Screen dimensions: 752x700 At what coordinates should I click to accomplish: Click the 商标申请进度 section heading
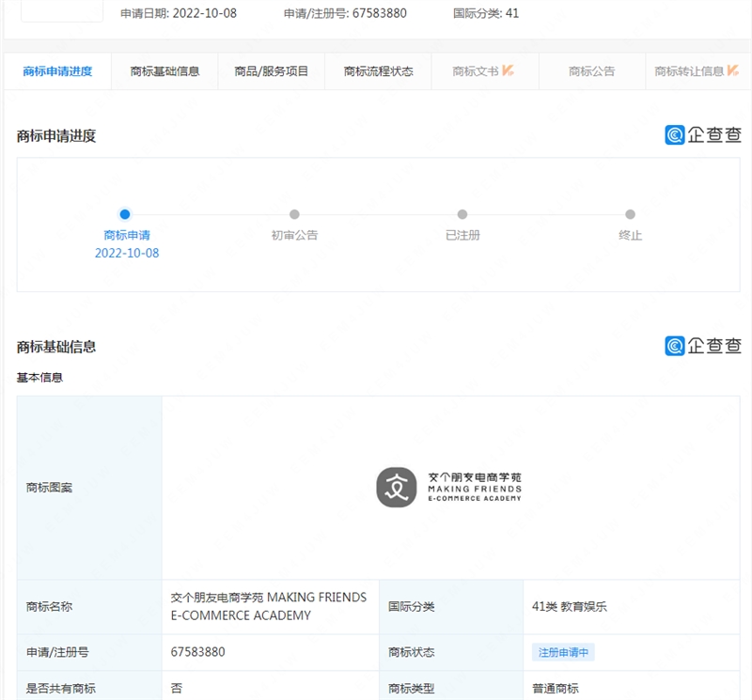56,136
